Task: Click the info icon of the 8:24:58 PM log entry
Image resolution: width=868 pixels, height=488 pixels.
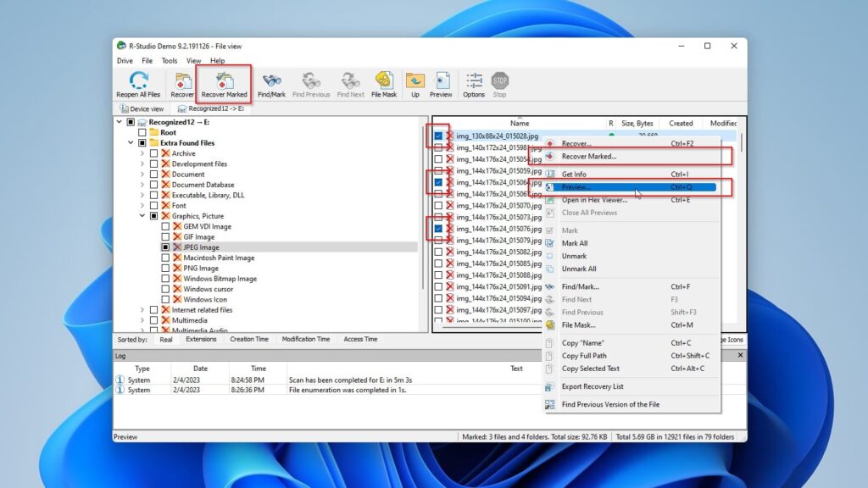Action: click(120, 380)
